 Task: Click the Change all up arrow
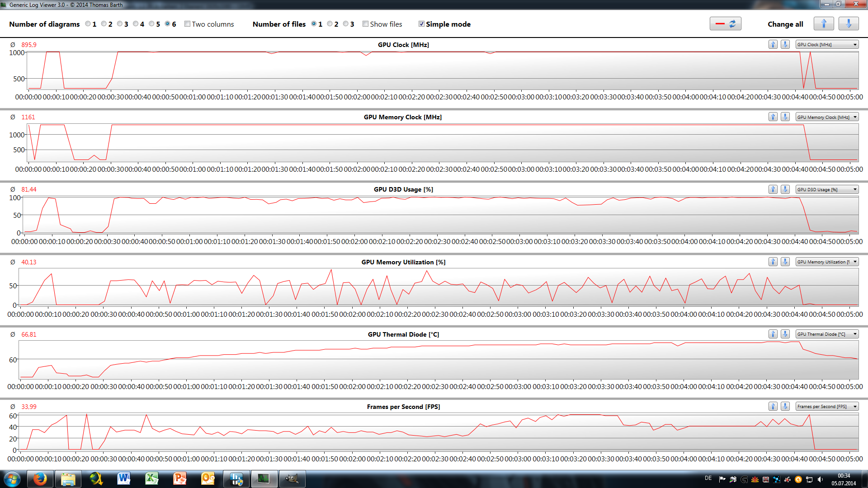point(823,24)
